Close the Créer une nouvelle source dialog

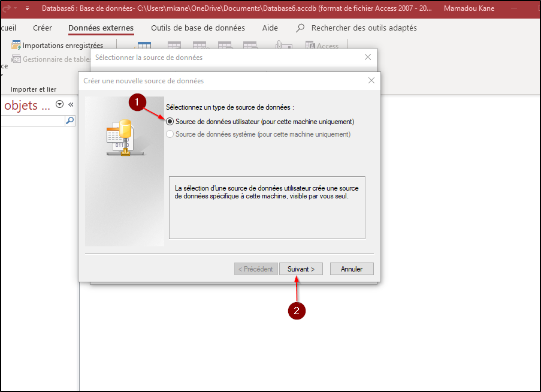click(371, 80)
